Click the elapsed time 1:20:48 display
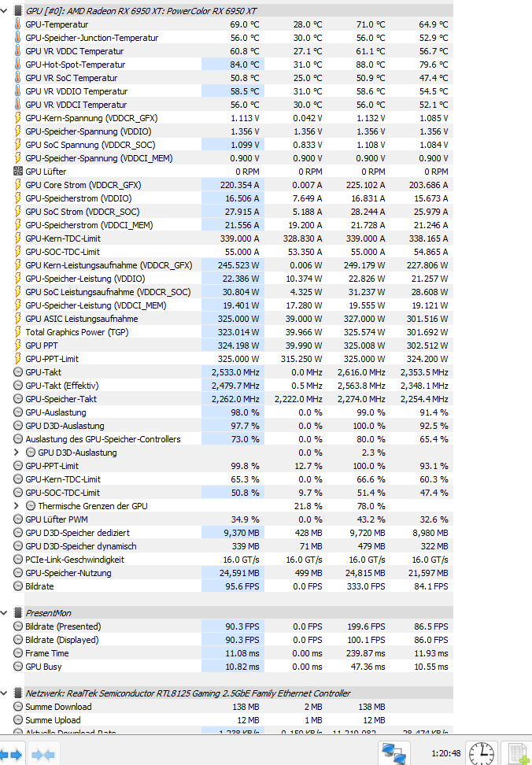Screen dimensions: 532x765 (446, 754)
